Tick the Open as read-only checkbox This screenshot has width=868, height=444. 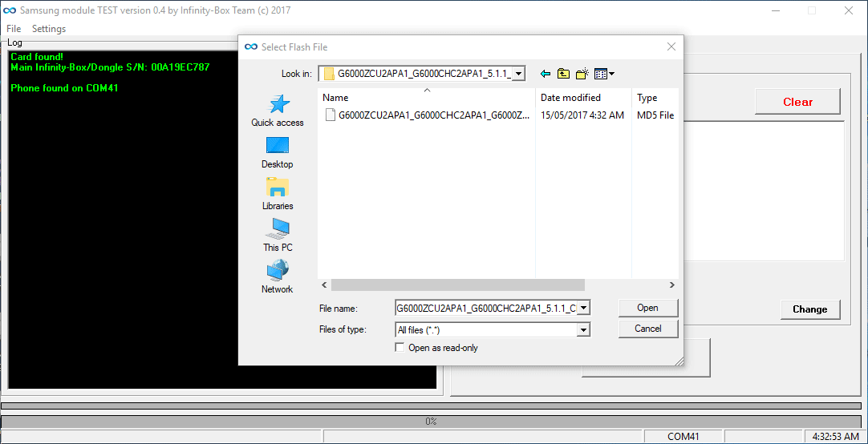point(400,348)
